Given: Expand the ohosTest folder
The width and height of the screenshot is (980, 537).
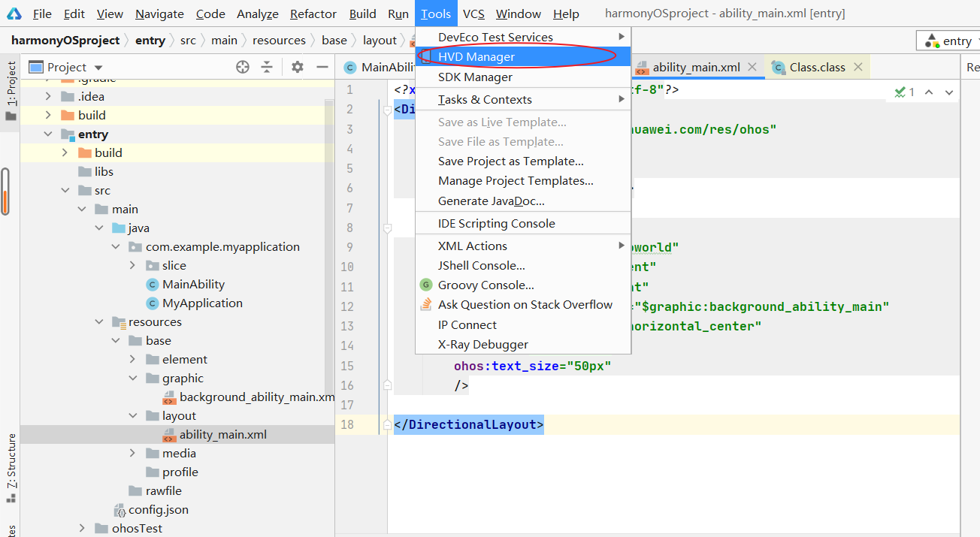Looking at the screenshot, I should coord(82,529).
